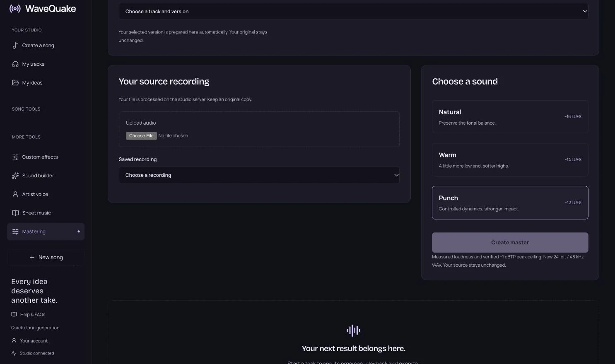The image size is (615, 364).
Task: Click the Choose File upload button
Action: (141, 136)
